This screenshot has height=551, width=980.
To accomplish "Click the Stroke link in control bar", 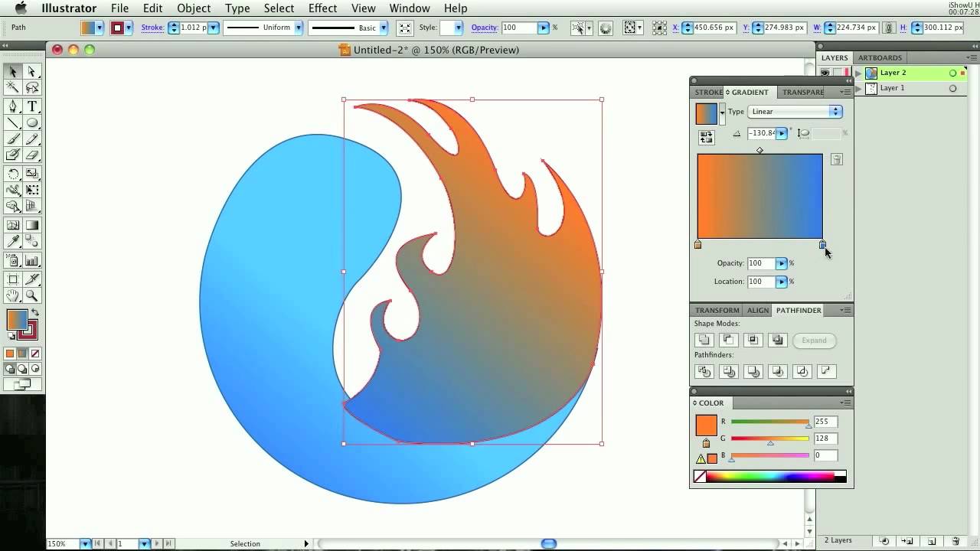I will (x=152, y=28).
